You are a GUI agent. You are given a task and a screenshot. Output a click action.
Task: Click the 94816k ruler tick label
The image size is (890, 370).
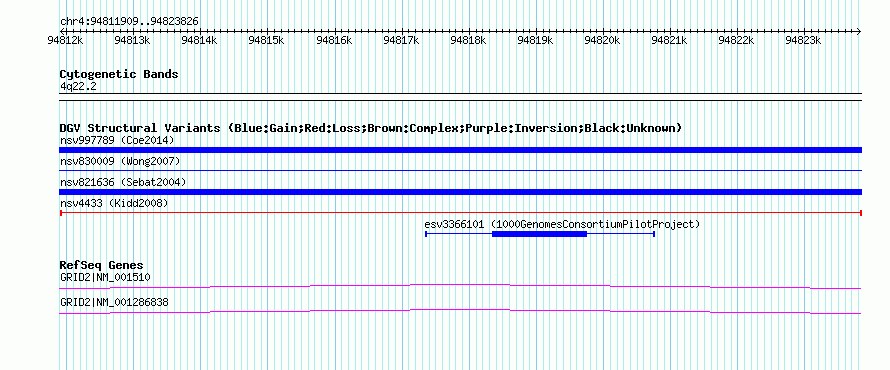point(334,40)
